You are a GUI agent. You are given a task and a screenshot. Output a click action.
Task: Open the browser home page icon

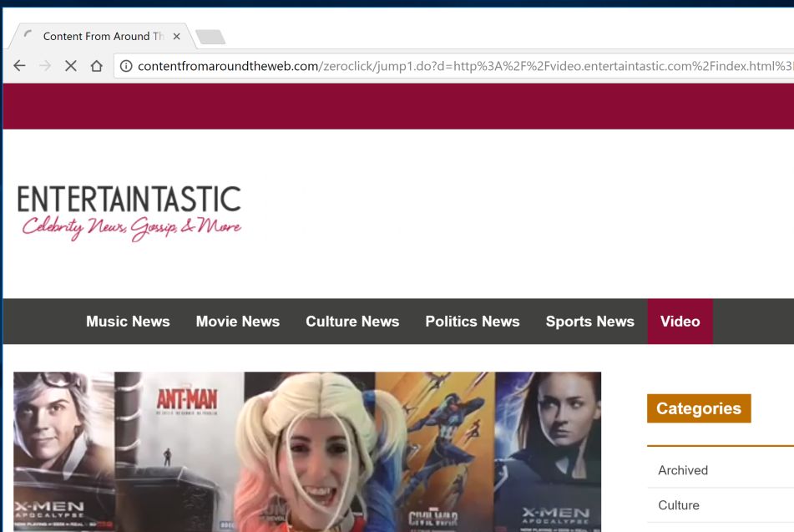pyautogui.click(x=95, y=65)
